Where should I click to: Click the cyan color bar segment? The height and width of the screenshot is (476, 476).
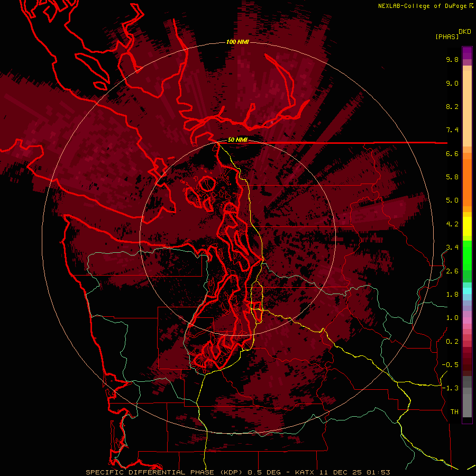(x=467, y=291)
